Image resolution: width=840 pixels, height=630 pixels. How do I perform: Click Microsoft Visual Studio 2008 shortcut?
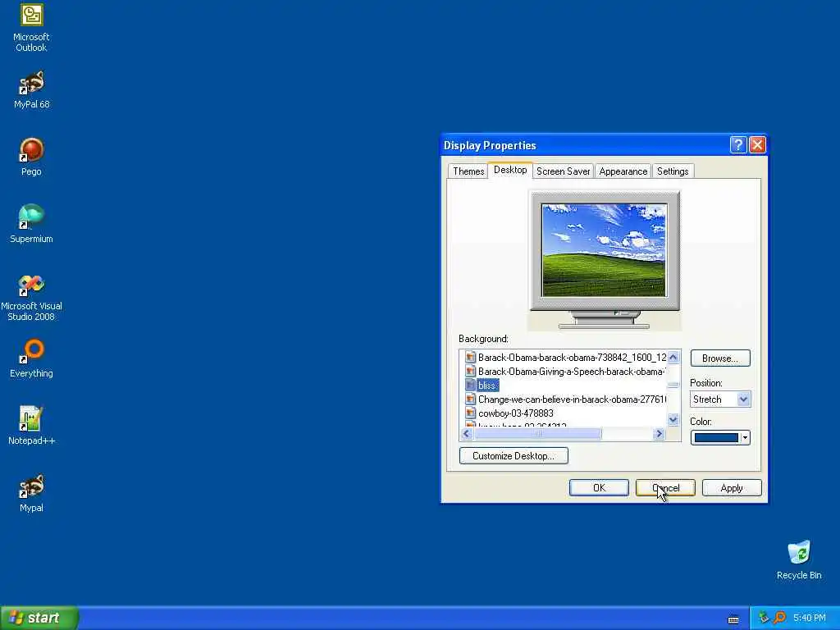pyautogui.click(x=31, y=298)
